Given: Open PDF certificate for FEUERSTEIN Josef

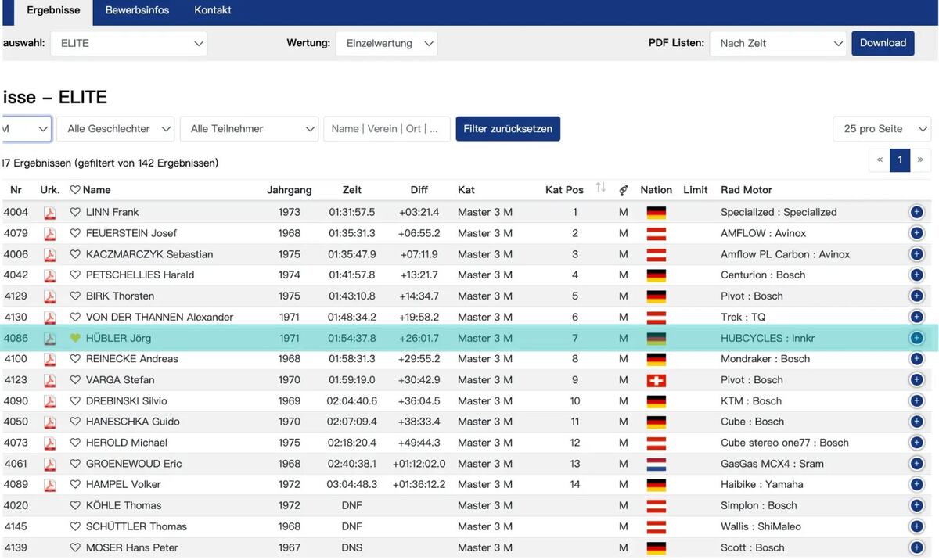Looking at the screenshot, I should tap(50, 233).
